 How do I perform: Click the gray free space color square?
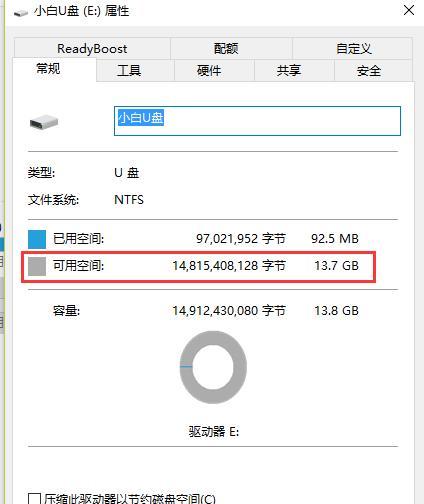pyautogui.click(x=37, y=266)
